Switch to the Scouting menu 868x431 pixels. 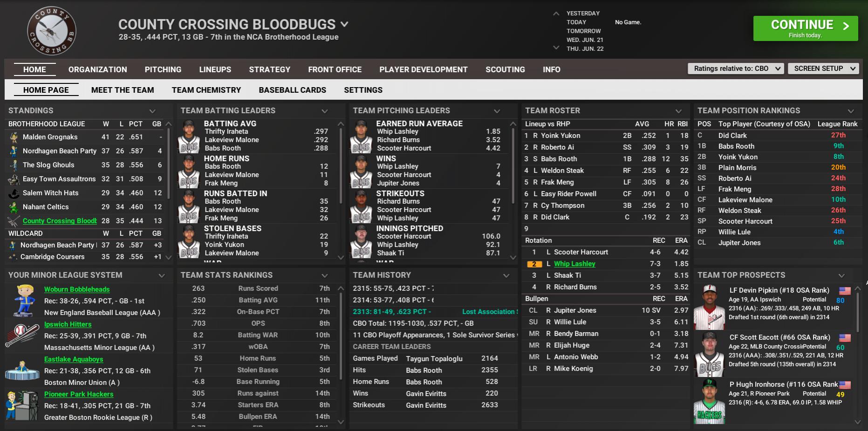505,69
